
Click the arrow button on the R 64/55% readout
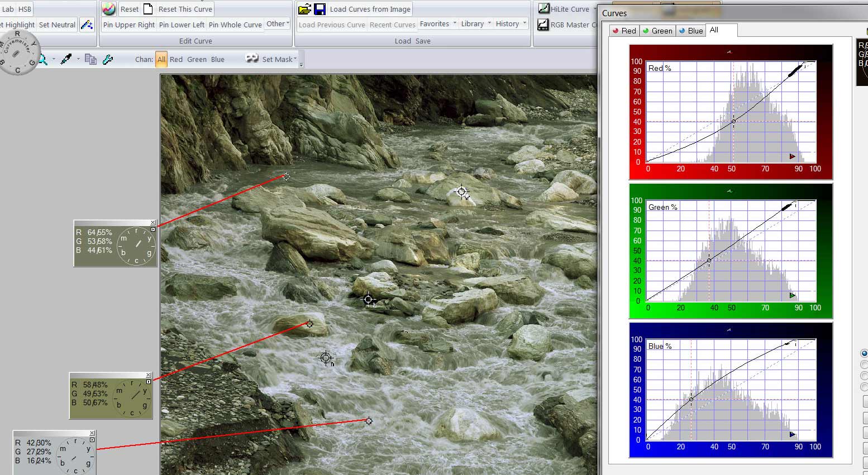point(153,229)
